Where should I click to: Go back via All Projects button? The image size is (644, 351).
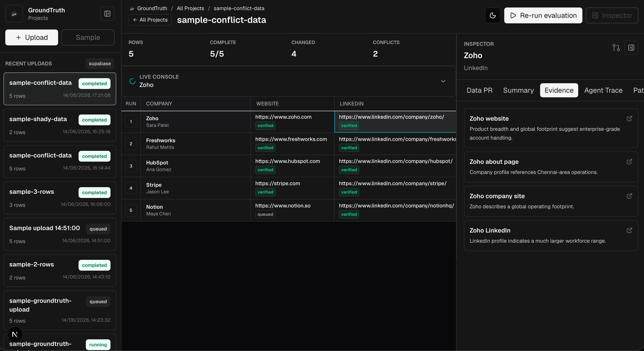[150, 20]
